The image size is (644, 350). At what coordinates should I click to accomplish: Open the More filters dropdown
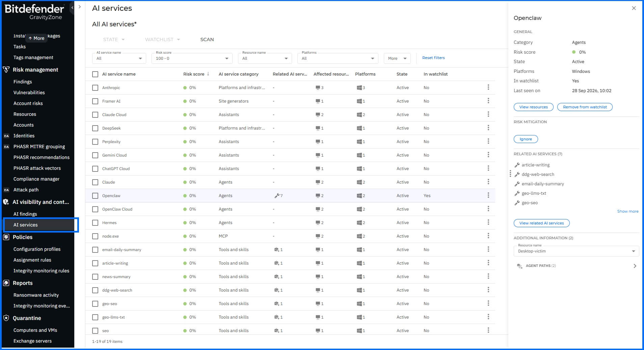tap(397, 58)
